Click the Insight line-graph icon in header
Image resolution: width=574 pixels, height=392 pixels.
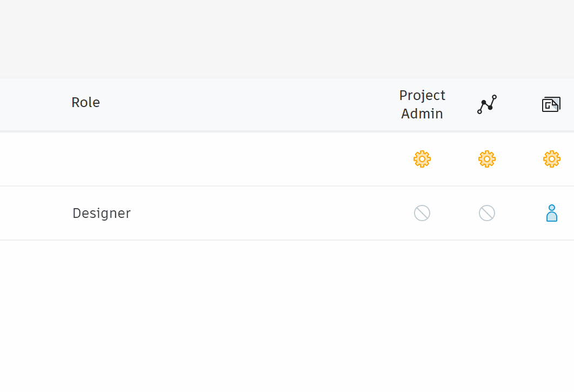tap(487, 104)
